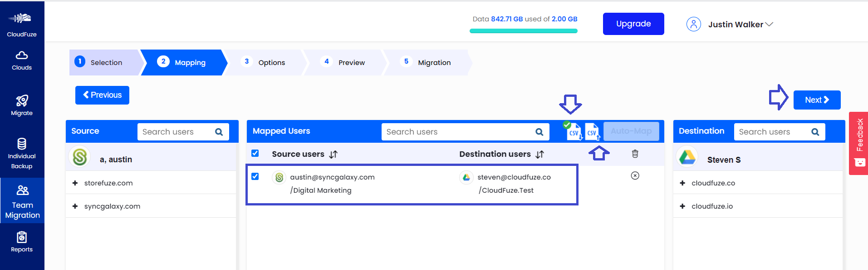The image size is (868, 270).
Task: Remove the austin@syncgalaxy.com mapping row
Action: click(x=635, y=175)
